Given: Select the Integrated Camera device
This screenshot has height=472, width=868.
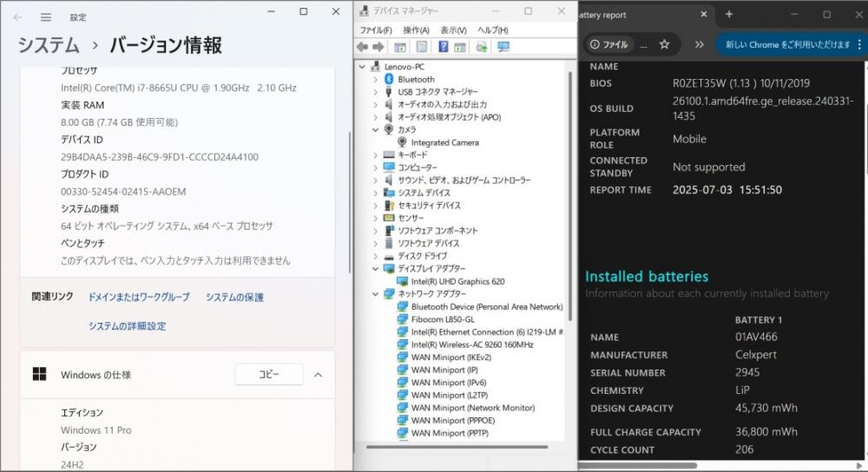Looking at the screenshot, I should 445,142.
